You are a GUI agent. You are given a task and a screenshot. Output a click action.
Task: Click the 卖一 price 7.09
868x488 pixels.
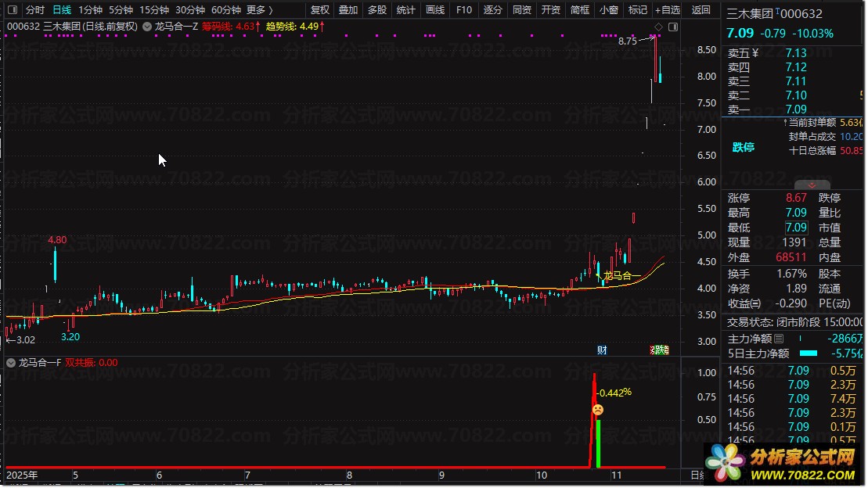[796, 109]
